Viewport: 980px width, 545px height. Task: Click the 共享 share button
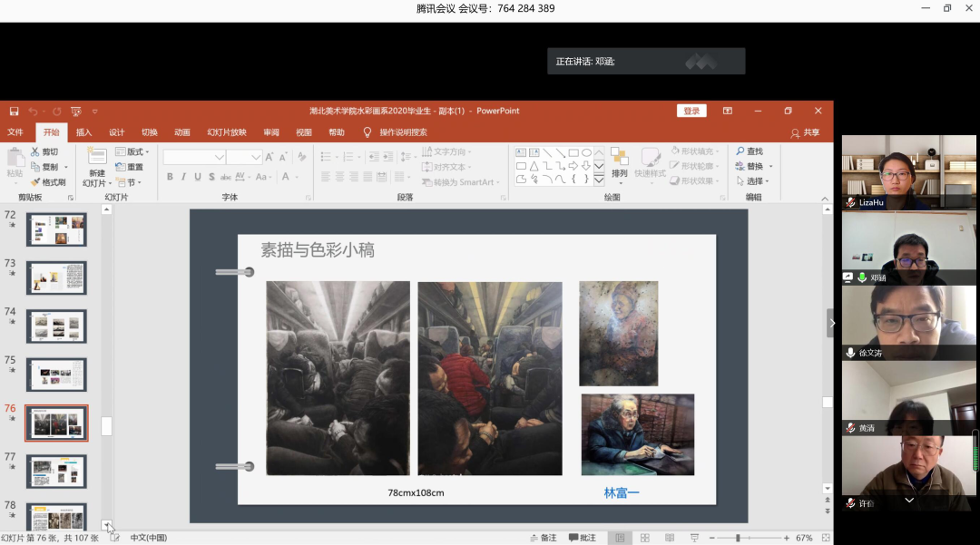tap(805, 132)
